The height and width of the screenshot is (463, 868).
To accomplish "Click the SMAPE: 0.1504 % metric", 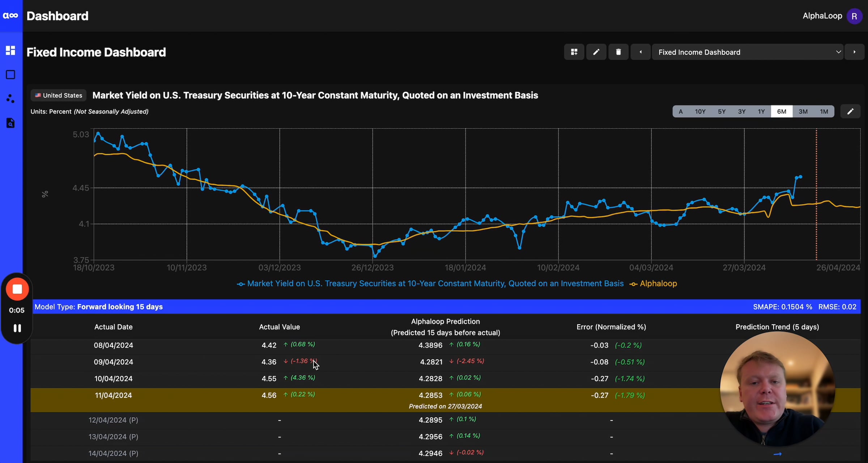I will 782,307.
